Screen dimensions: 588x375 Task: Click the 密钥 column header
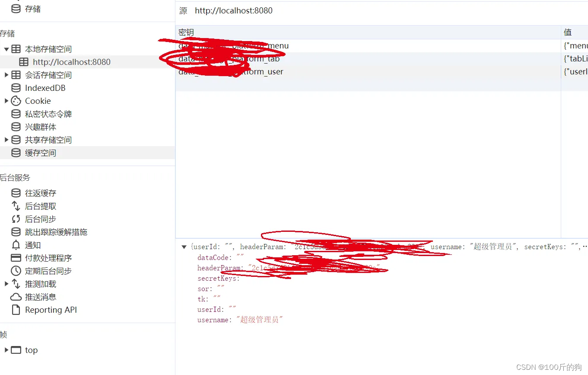point(368,32)
